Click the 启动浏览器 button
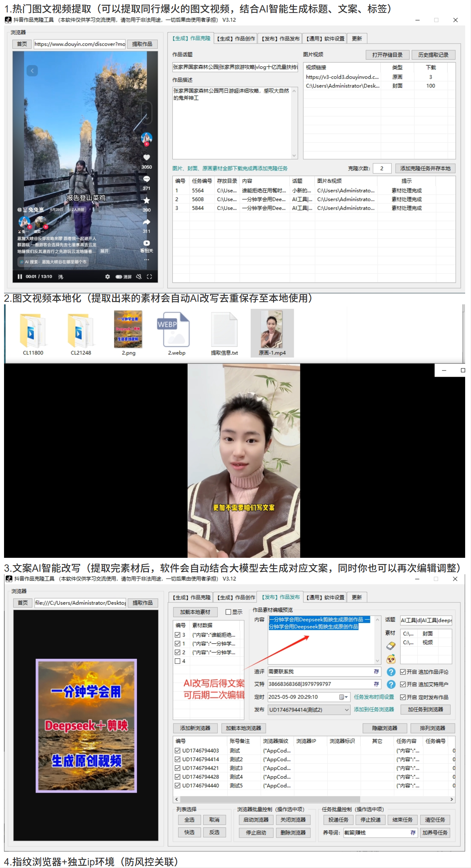This screenshot has width=471, height=868. coord(256,820)
